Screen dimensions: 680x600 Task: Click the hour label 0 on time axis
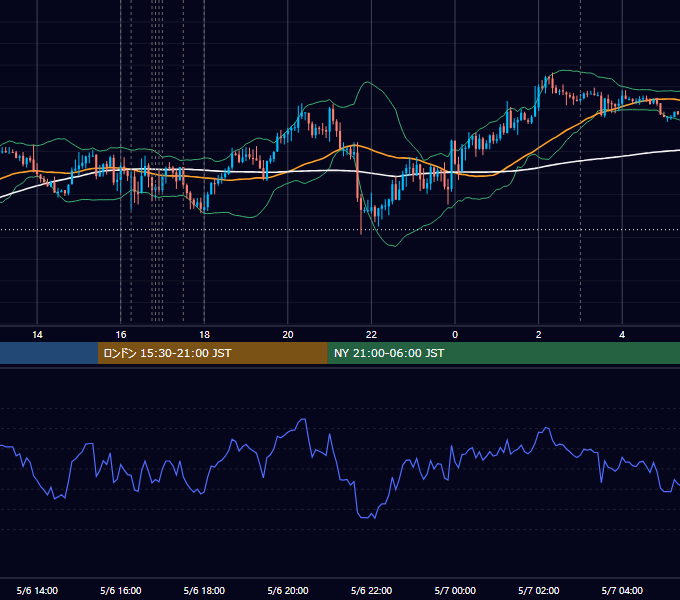(x=455, y=335)
